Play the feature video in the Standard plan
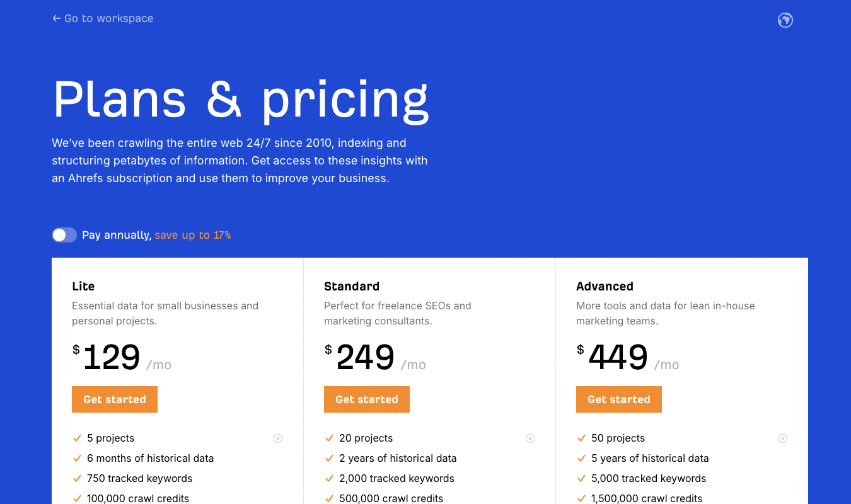This screenshot has height=504, width=851. (x=530, y=438)
